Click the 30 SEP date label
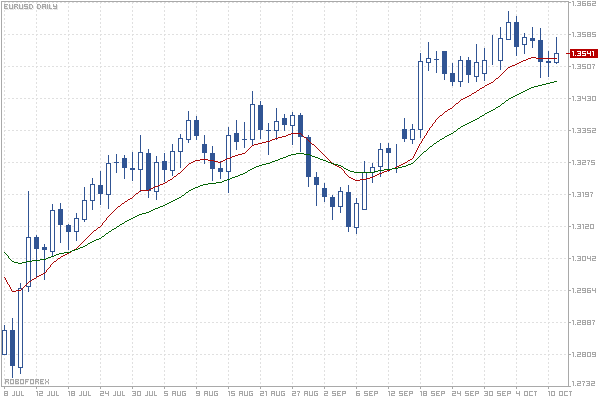Viewport: 600px width, 400px height. point(497,393)
